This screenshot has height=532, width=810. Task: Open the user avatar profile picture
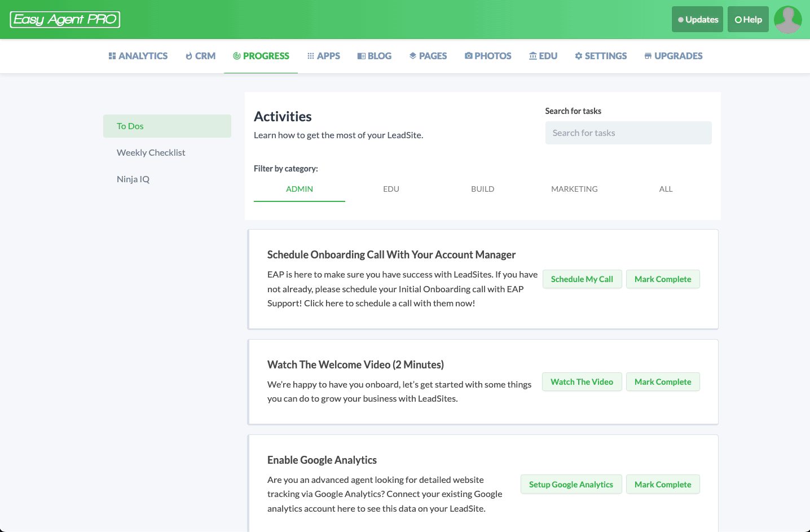point(788,20)
